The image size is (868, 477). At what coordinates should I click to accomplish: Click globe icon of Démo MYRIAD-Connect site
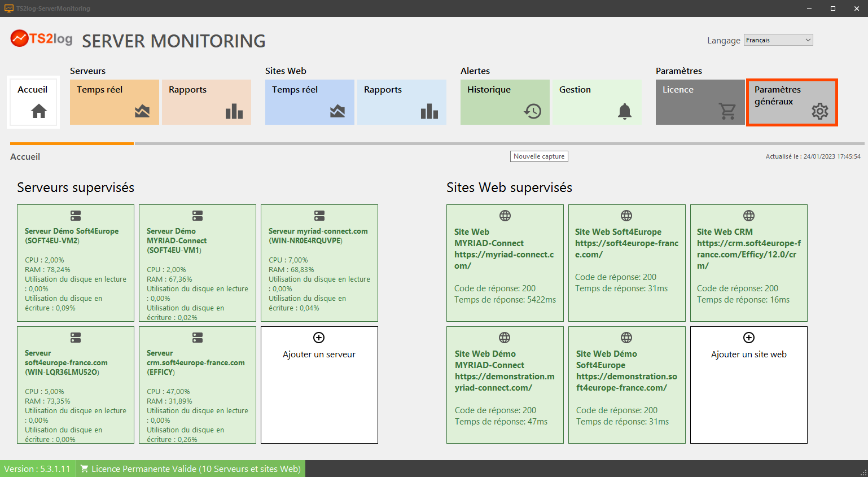[x=505, y=338]
